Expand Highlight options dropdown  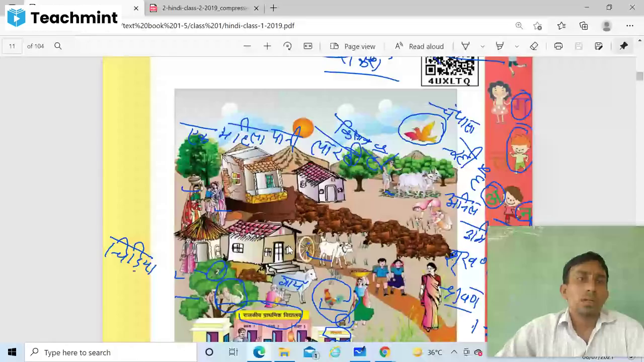517,46
